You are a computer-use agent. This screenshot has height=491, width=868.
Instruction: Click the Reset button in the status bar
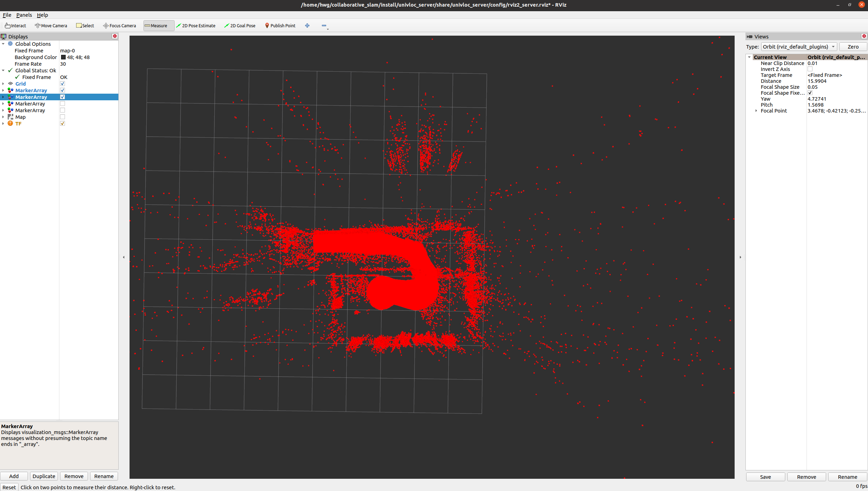coord(9,487)
